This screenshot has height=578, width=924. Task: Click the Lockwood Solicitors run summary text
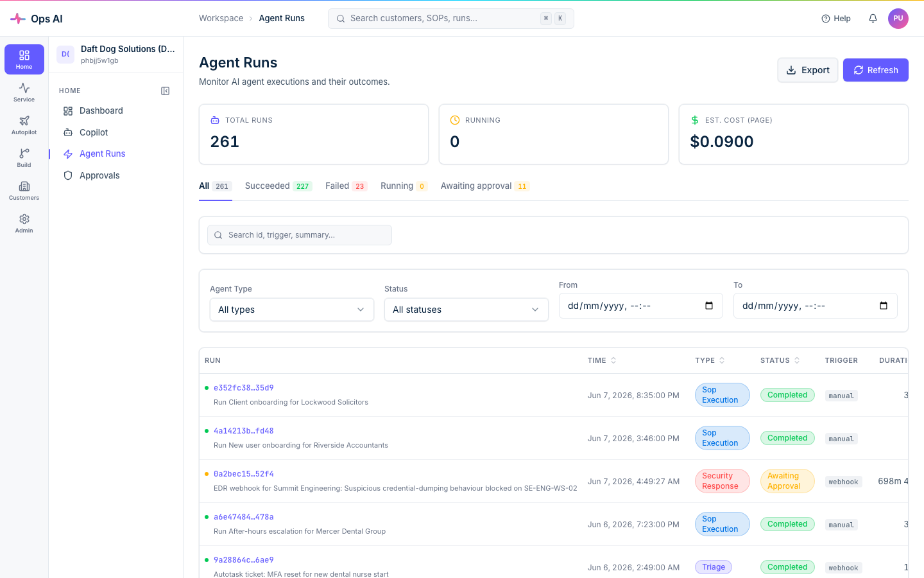click(x=291, y=403)
